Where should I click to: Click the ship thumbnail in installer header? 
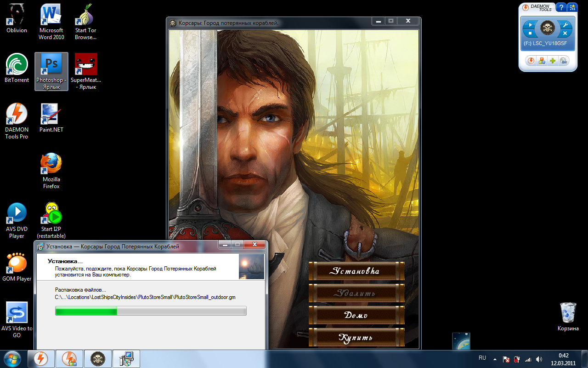251,266
